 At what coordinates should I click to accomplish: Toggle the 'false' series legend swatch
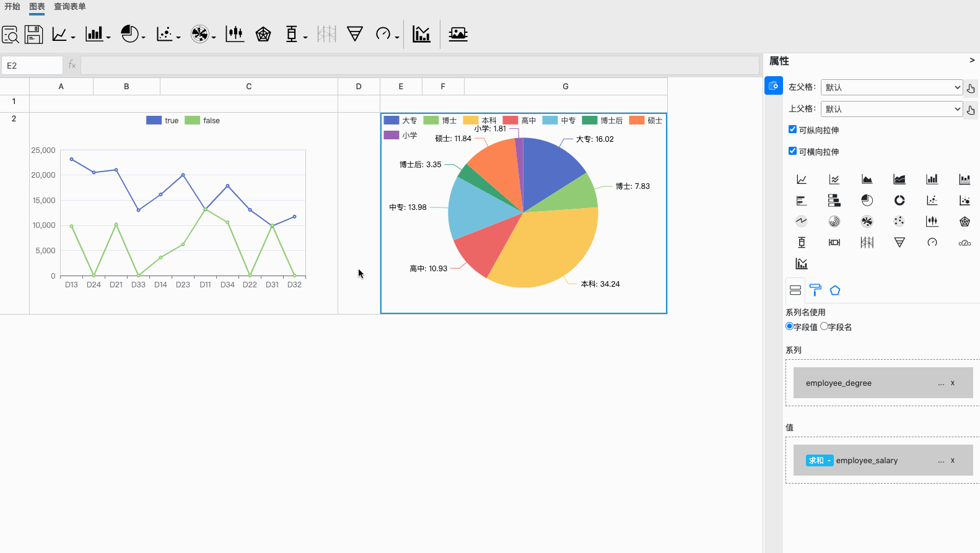(192, 120)
